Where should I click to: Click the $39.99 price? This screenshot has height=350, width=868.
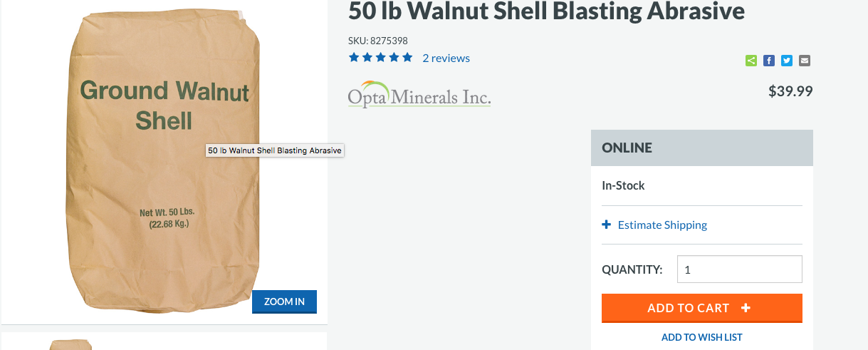[x=790, y=91]
